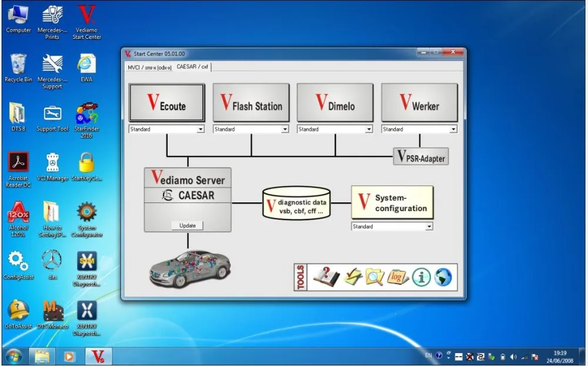Click the globe tool icon
The height and width of the screenshot is (366, 588).
(443, 277)
